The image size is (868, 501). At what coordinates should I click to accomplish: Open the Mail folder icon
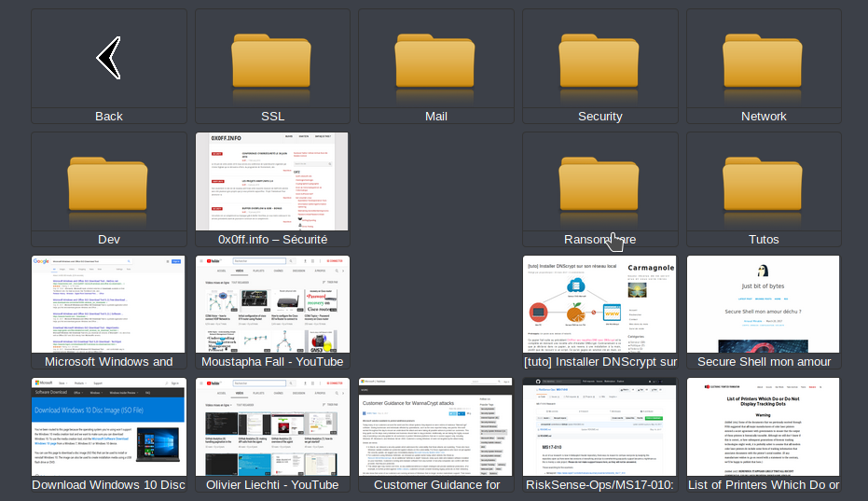(435, 61)
